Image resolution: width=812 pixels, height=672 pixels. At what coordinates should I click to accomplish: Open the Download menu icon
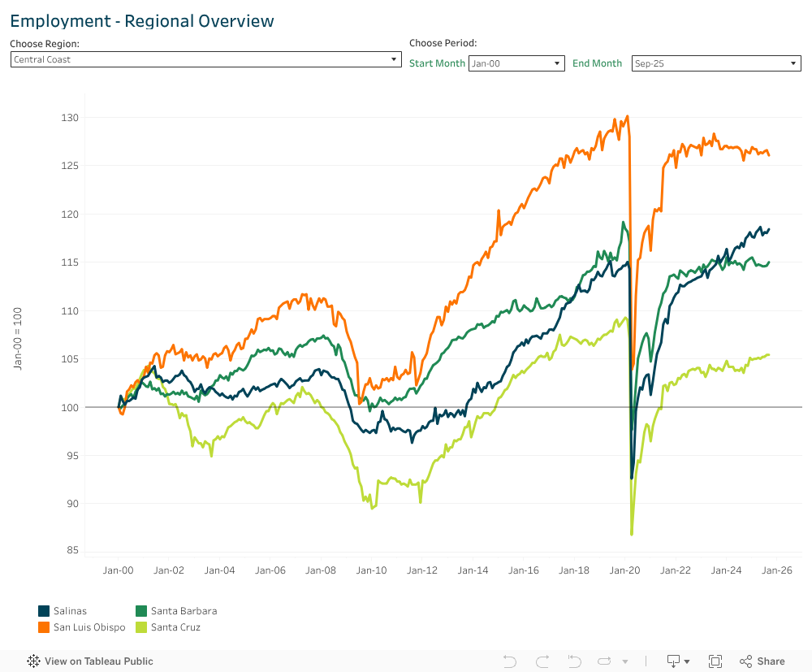(677, 661)
